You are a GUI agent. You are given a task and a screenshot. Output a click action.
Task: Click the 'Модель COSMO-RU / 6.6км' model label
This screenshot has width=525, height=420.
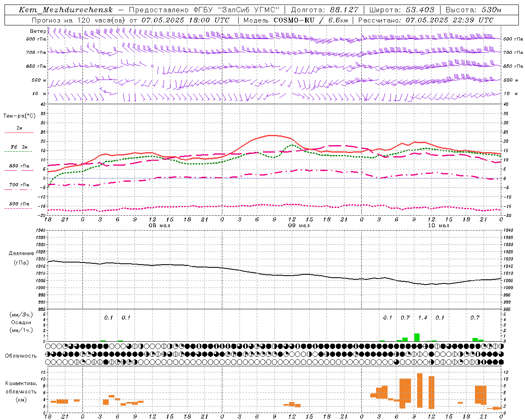(296, 20)
